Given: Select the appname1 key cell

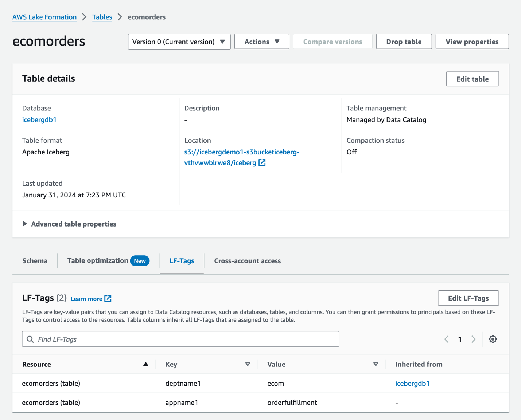Looking at the screenshot, I should point(182,403).
